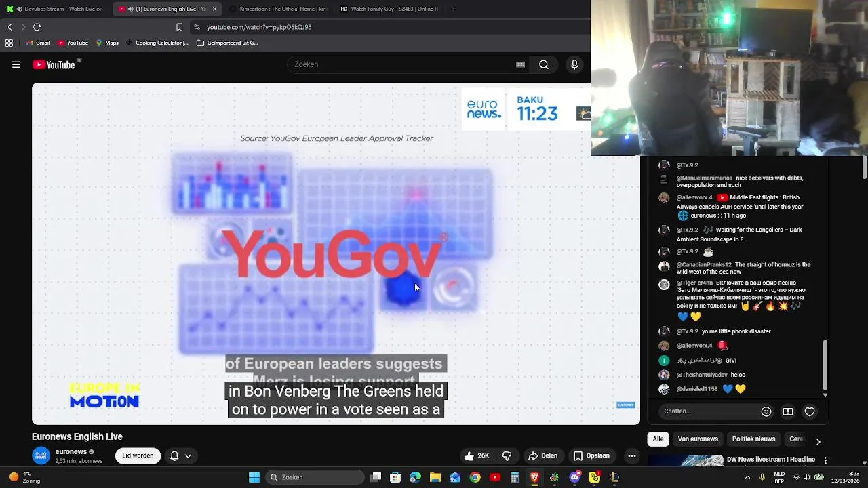
Task: Show hidden system tray icons
Action: click(x=747, y=477)
